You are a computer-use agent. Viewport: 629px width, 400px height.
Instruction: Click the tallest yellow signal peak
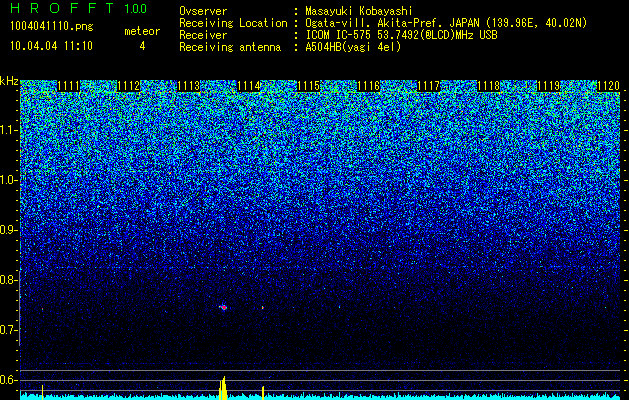223,388
